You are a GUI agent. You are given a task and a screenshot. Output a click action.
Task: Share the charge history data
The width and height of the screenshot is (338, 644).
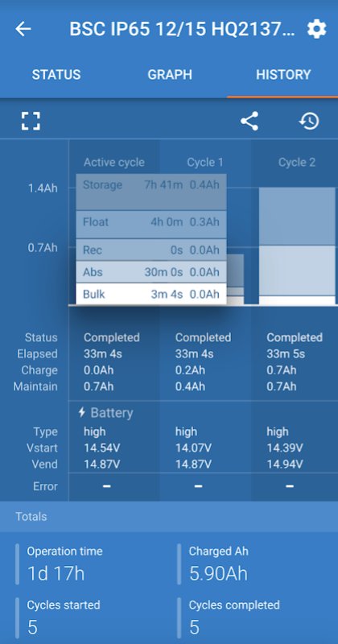click(x=249, y=122)
